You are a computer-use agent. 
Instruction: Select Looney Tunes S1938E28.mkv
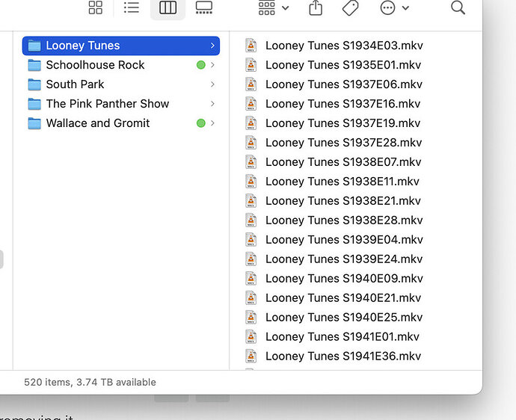tap(334, 220)
